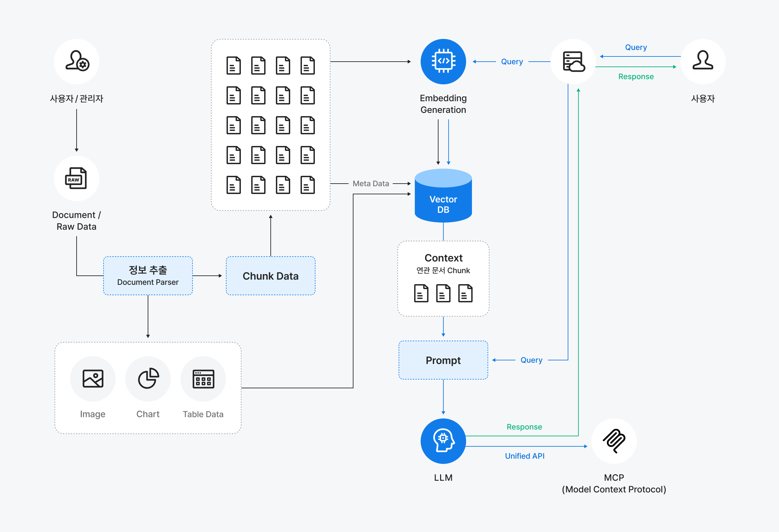This screenshot has width=779, height=532.
Task: Click the Chunk Data box
Action: tap(270, 276)
